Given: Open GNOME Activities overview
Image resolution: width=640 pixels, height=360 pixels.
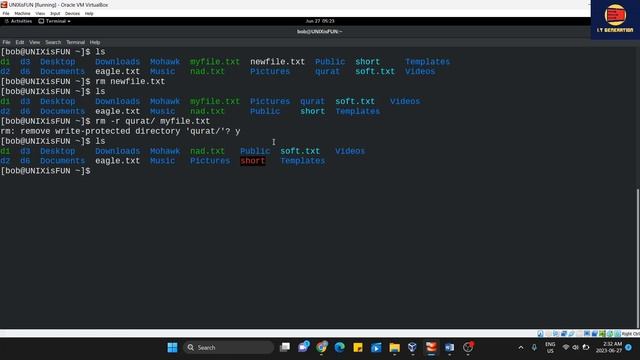Looking at the screenshot, I should click(x=18, y=21).
